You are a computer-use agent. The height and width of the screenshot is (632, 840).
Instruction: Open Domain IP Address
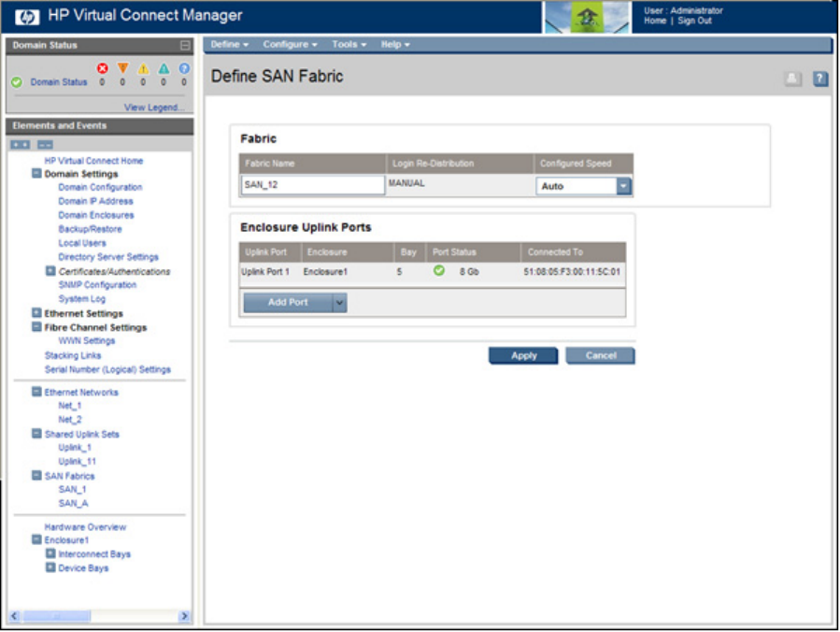pos(96,201)
